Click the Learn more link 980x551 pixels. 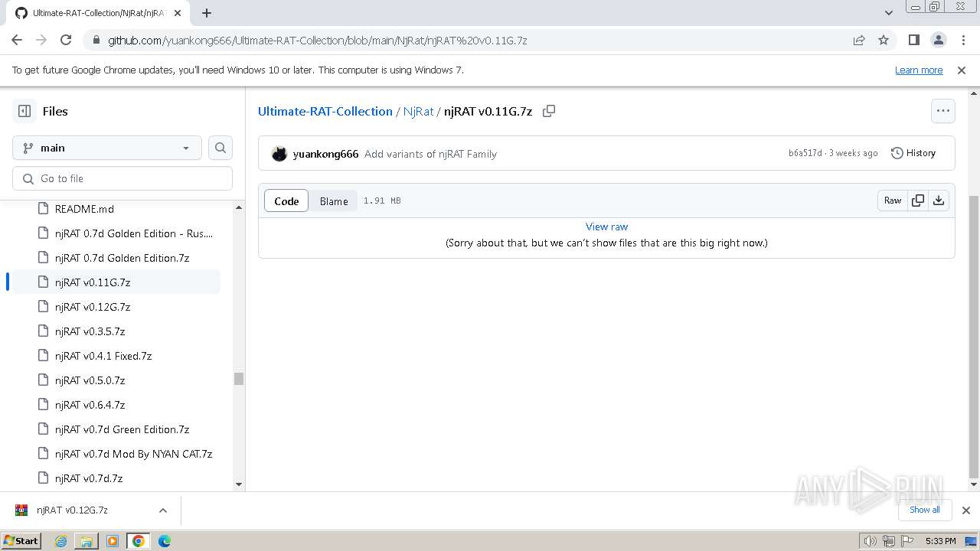(919, 70)
